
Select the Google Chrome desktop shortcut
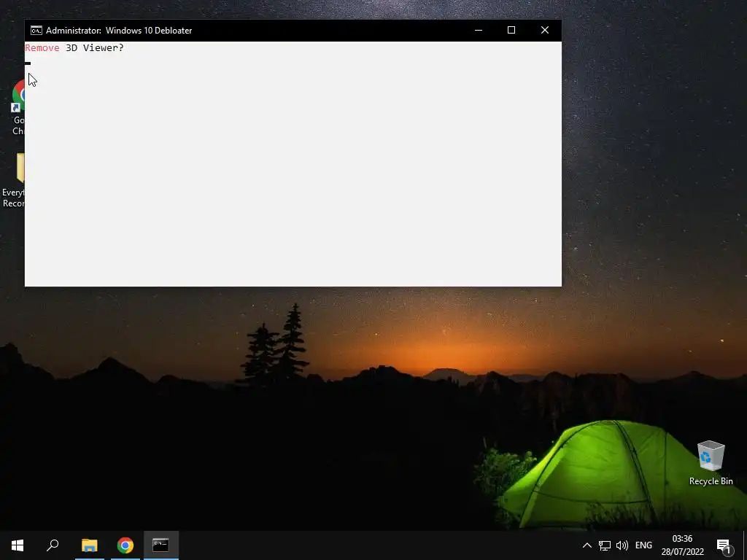[x=18, y=108]
